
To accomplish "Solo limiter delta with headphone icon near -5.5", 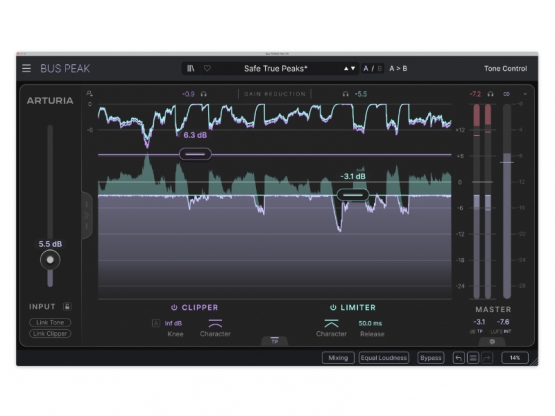I will (345, 94).
